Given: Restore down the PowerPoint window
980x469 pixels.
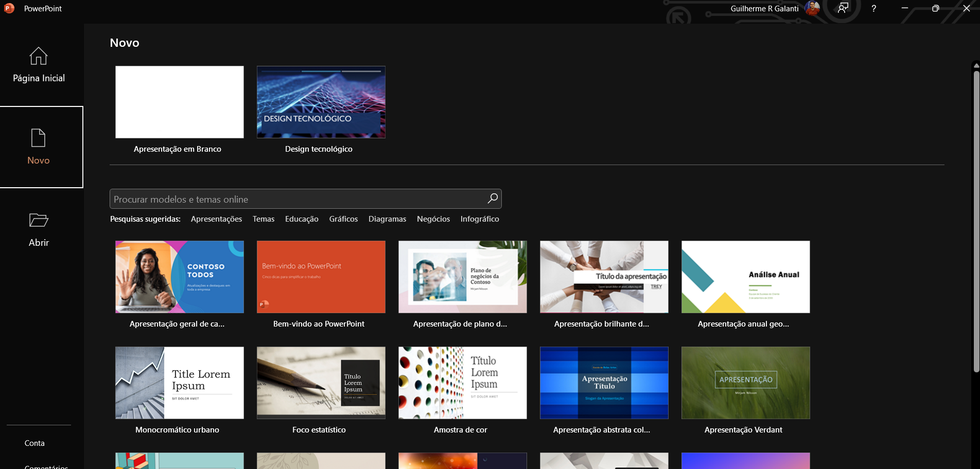Looking at the screenshot, I should click(936, 8).
